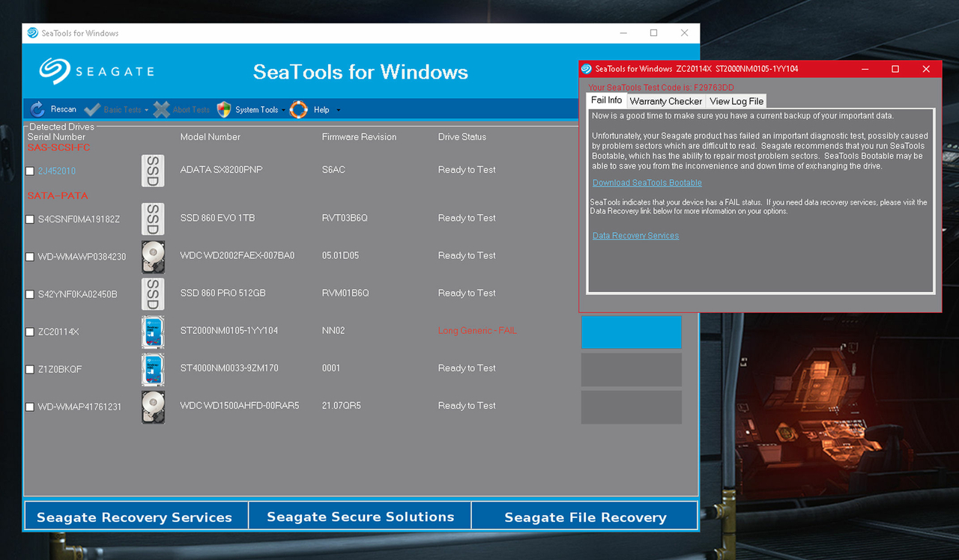The width and height of the screenshot is (959, 560).
Task: Tick the checkbox for drive Z1Z0BKQF
Action: [x=30, y=369]
